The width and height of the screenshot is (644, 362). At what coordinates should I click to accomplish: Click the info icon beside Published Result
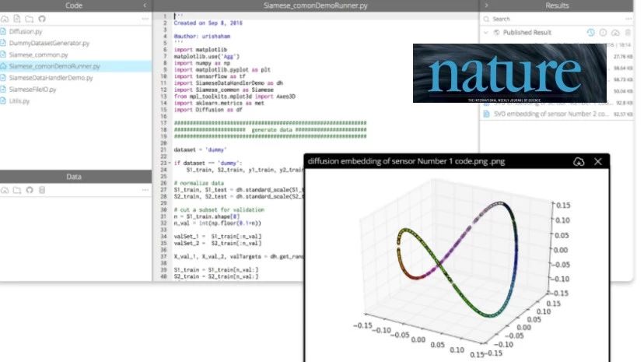tap(604, 33)
